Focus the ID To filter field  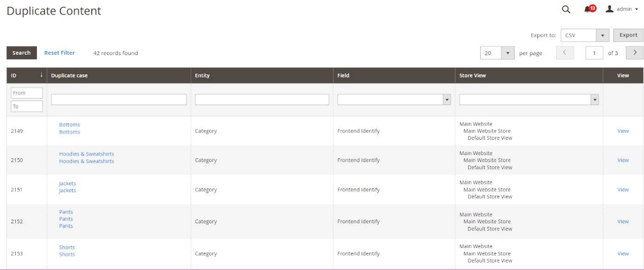click(27, 107)
